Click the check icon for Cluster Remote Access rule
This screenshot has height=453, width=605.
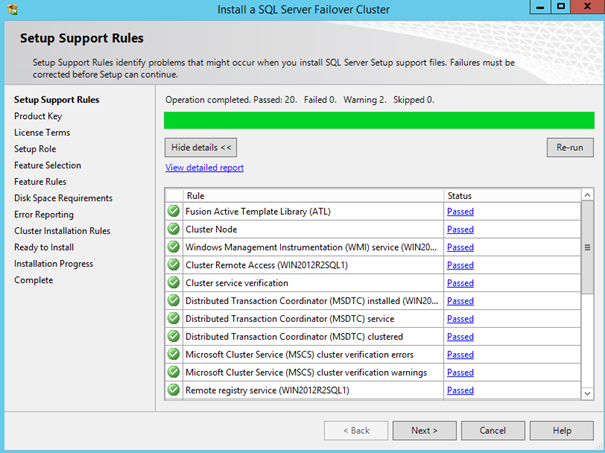coord(174,265)
